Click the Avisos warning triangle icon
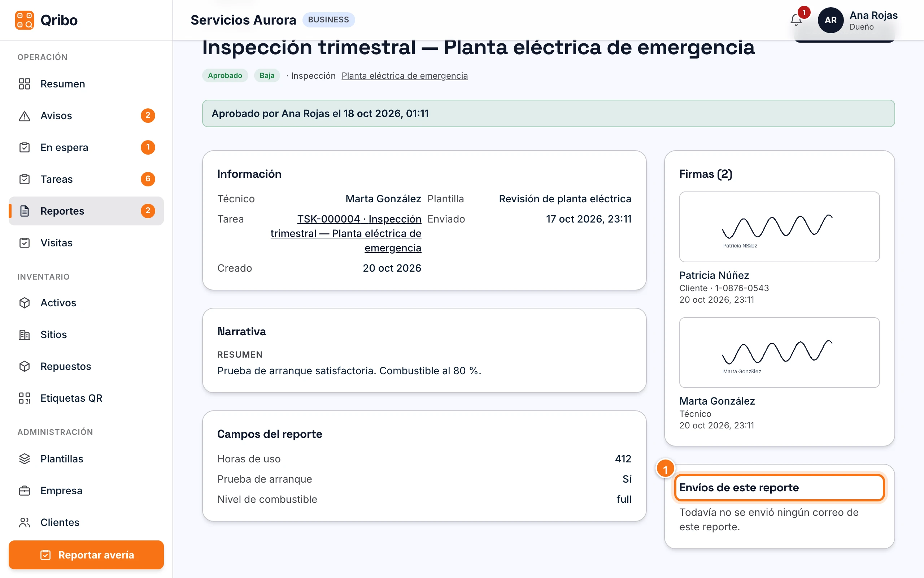The image size is (924, 578). (25, 116)
